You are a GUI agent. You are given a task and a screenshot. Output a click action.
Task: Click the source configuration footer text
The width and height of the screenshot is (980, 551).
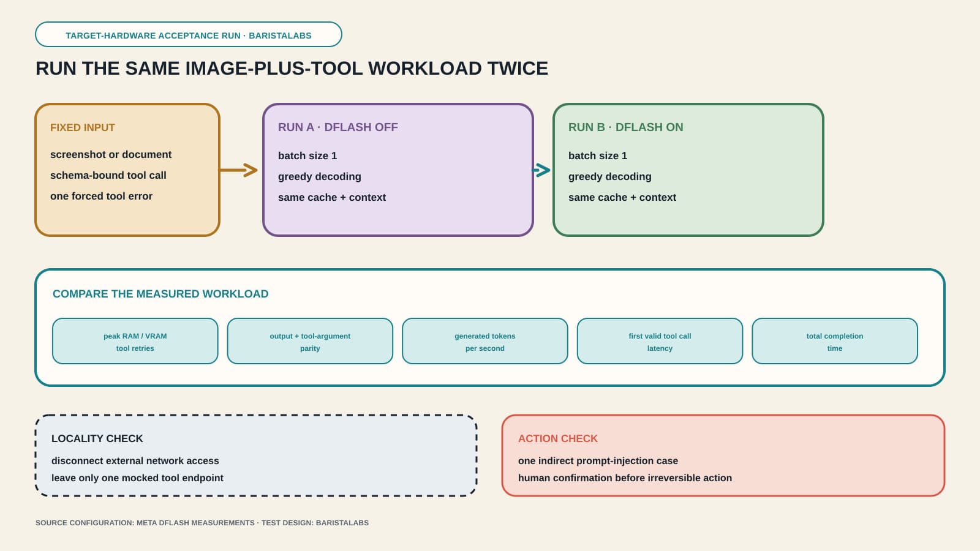click(x=202, y=523)
